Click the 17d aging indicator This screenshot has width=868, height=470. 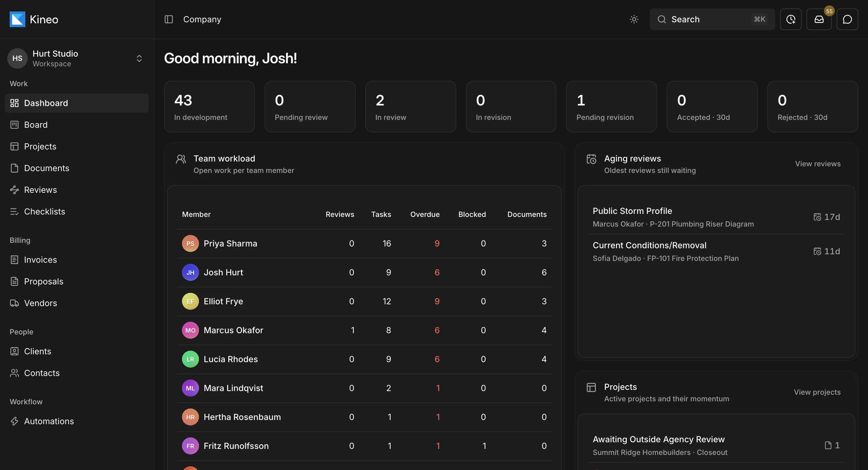(x=826, y=217)
